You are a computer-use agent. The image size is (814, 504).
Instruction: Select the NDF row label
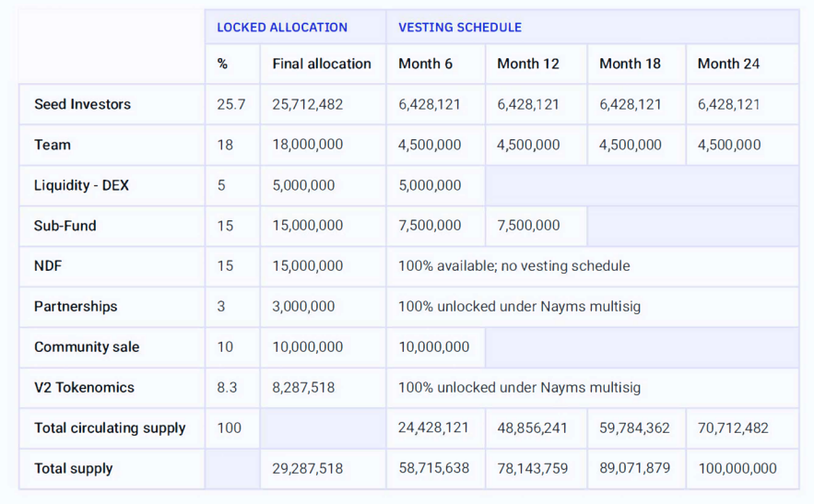(x=48, y=265)
